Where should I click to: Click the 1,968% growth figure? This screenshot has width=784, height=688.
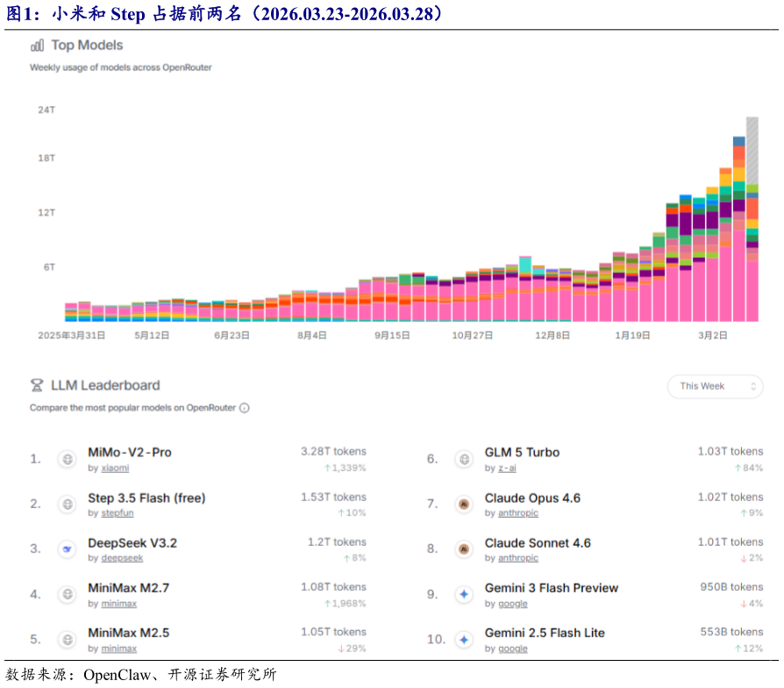coord(345,604)
